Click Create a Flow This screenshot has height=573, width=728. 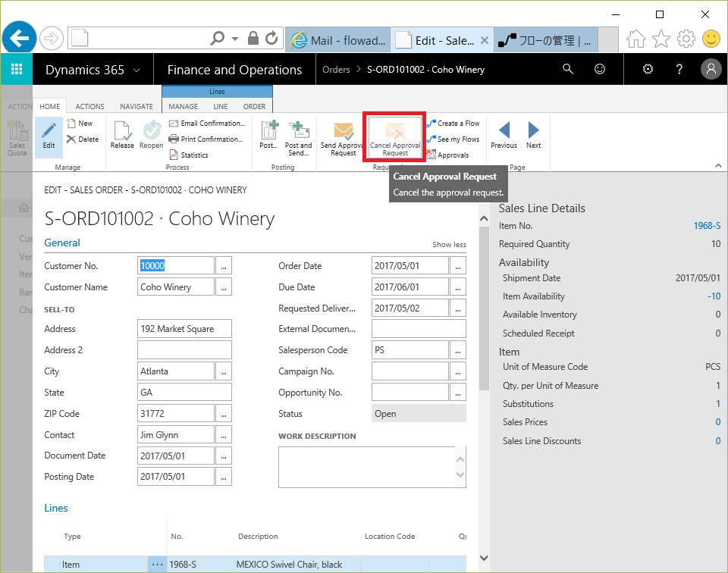453,124
